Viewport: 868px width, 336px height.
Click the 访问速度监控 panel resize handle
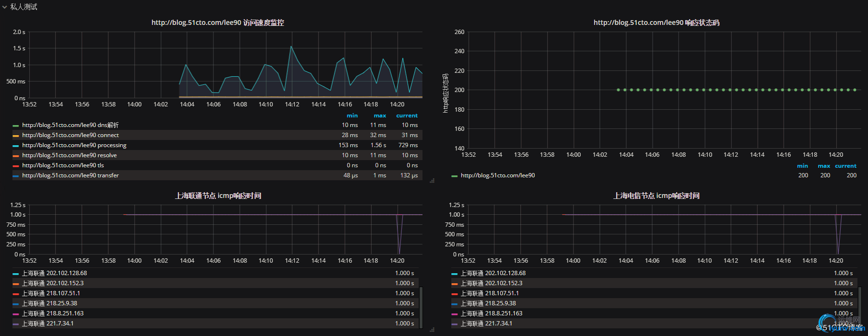click(432, 181)
